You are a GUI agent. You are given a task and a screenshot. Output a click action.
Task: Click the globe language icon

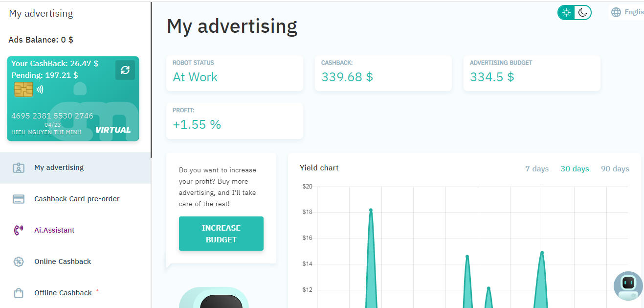pyautogui.click(x=616, y=12)
